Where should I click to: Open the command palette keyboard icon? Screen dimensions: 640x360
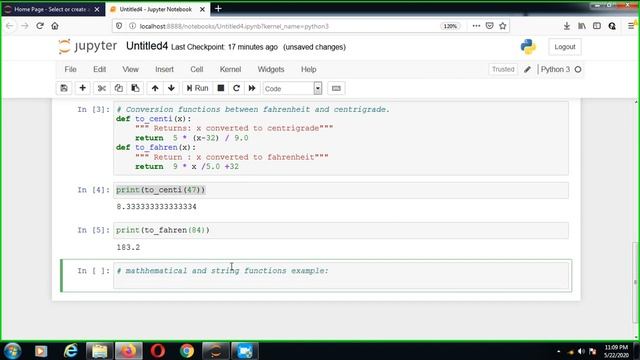pos(336,88)
